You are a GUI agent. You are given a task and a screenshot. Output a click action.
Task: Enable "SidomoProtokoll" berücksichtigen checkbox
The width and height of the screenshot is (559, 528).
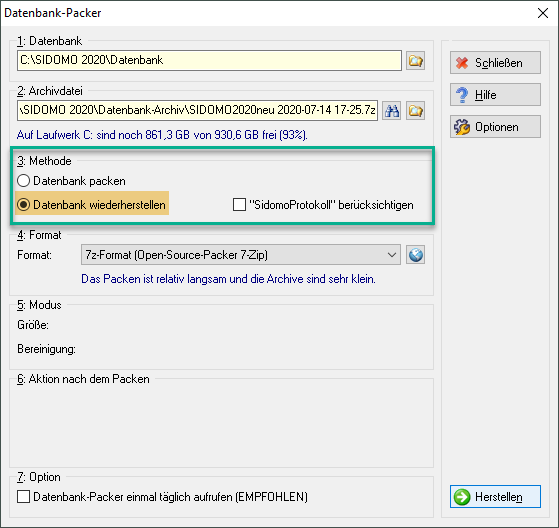tap(239, 205)
